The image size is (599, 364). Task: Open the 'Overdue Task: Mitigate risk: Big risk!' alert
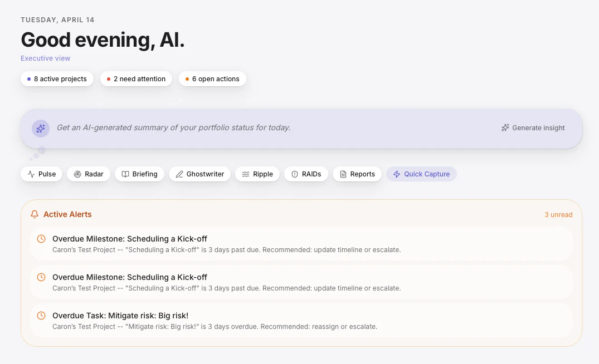click(301, 321)
